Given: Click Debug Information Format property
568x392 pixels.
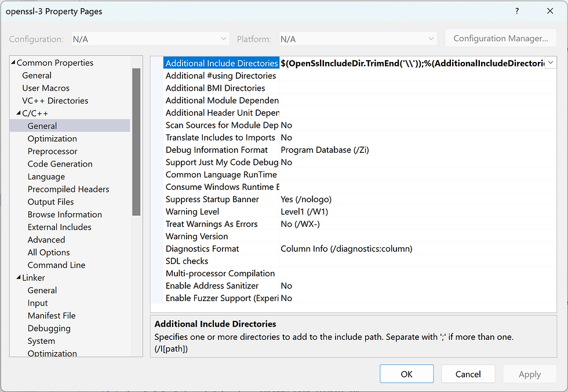Looking at the screenshot, I should point(217,150).
